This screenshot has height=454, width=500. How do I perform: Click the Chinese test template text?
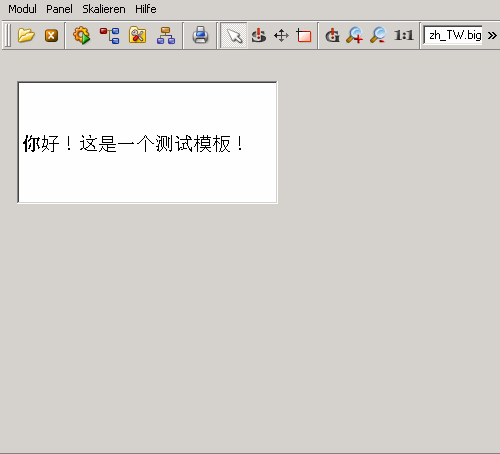133,144
